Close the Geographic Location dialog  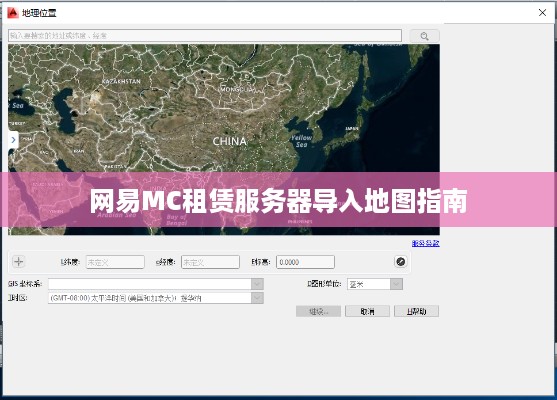pyautogui.click(x=542, y=13)
